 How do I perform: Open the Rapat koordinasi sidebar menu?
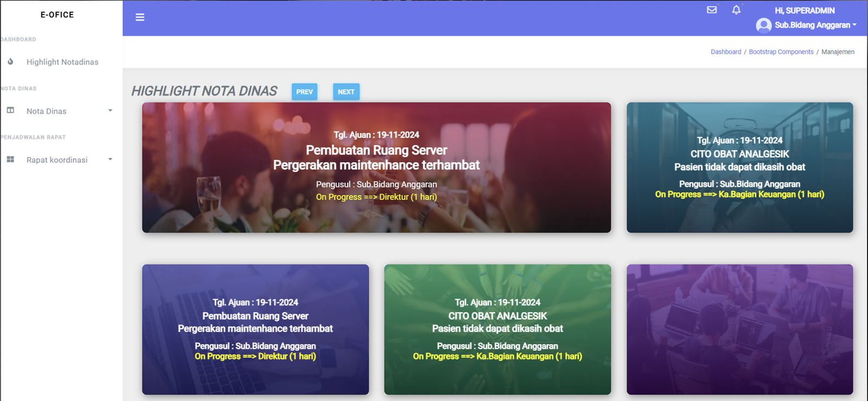[57, 160]
